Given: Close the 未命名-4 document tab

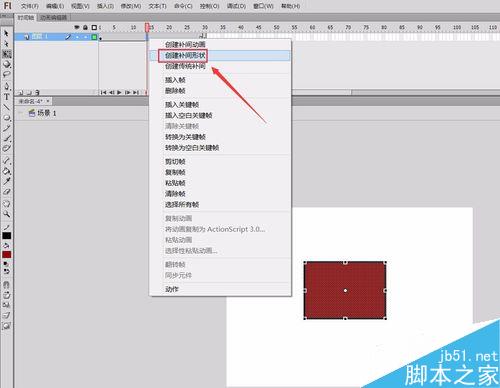Looking at the screenshot, I should coord(48,101).
